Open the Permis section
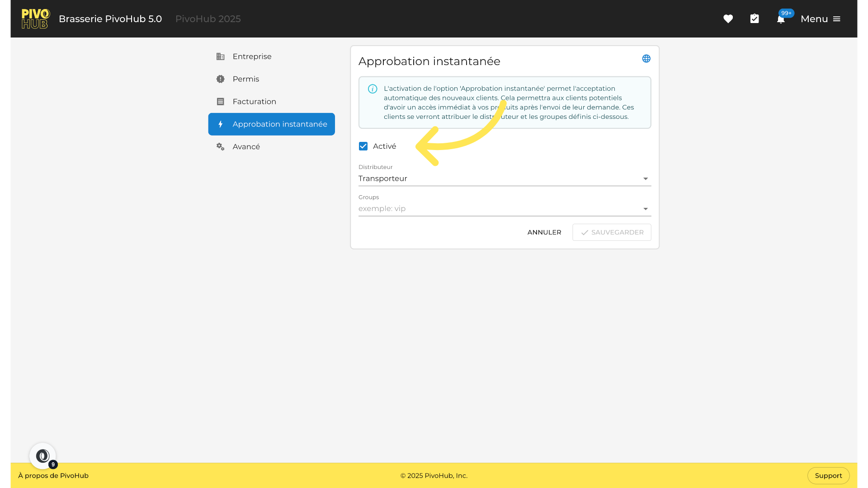The image size is (868, 488). pos(245,79)
